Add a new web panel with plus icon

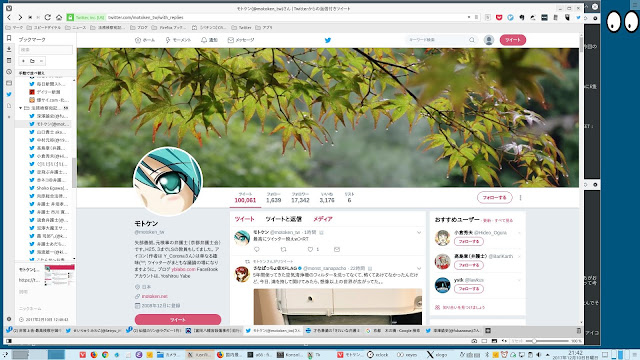point(9,117)
